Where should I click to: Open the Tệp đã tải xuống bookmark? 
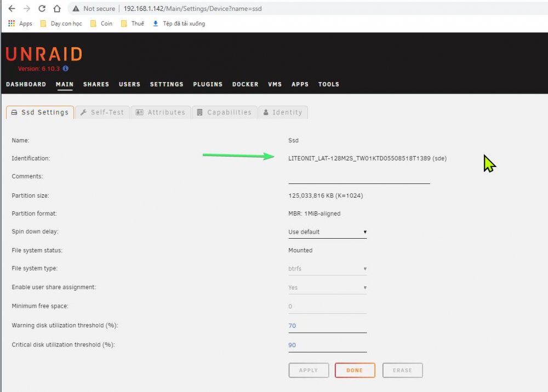coord(179,24)
